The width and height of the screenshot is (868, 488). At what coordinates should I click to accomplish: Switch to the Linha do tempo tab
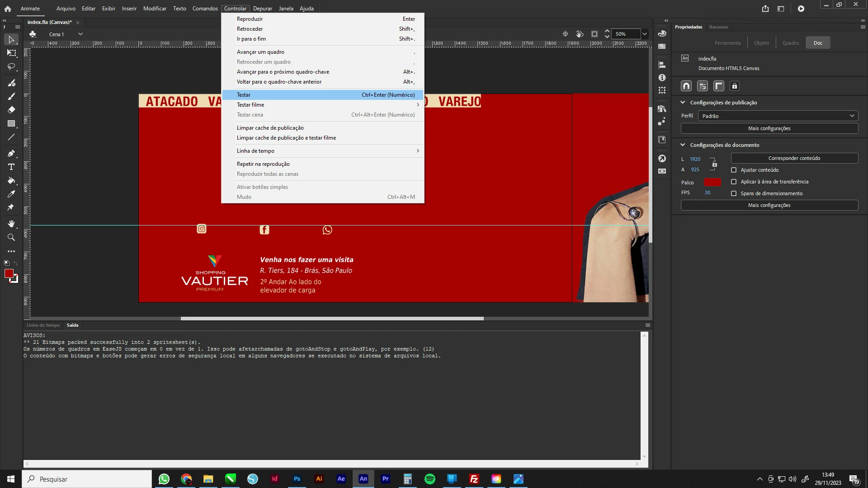click(43, 325)
